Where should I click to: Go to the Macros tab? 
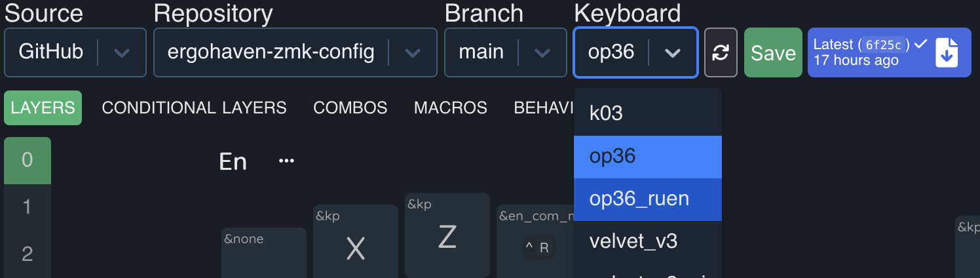[450, 108]
